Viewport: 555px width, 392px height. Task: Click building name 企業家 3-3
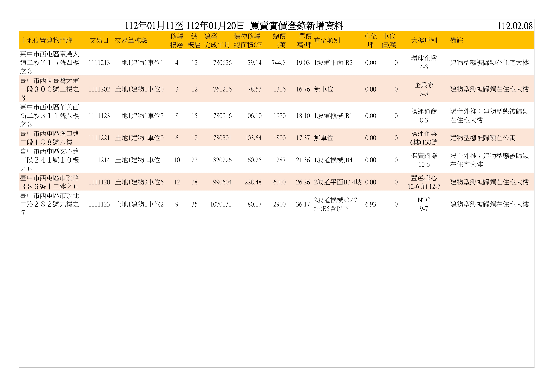pyautogui.click(x=424, y=89)
